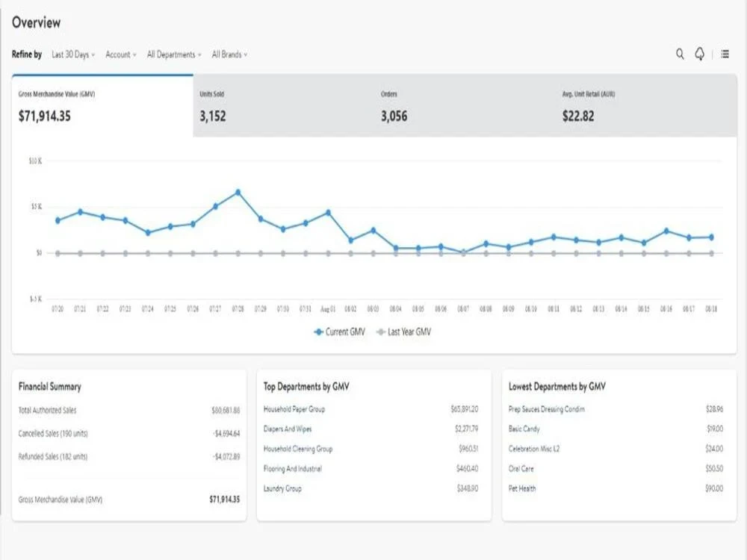Click the 08/16 Current GMV data point

point(666,231)
